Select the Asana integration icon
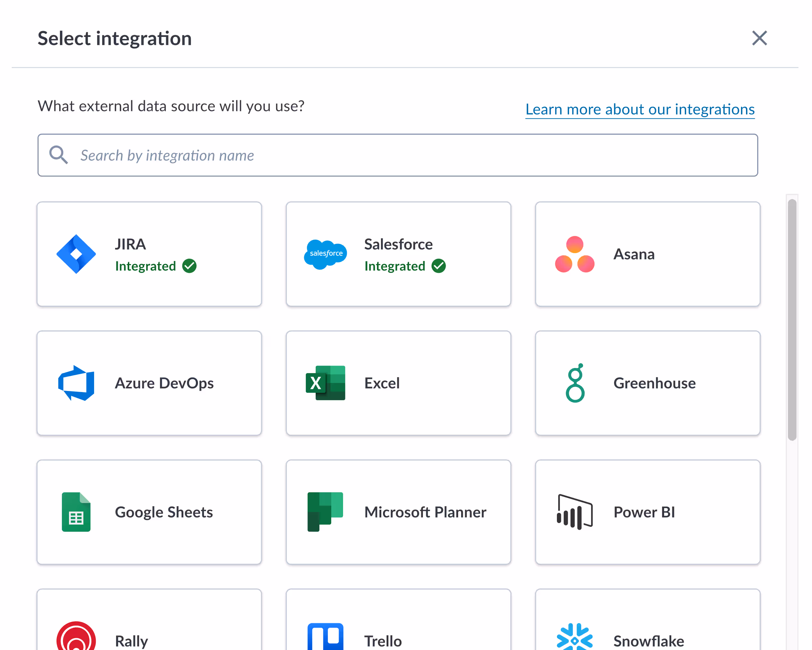The width and height of the screenshot is (812, 650). point(574,254)
